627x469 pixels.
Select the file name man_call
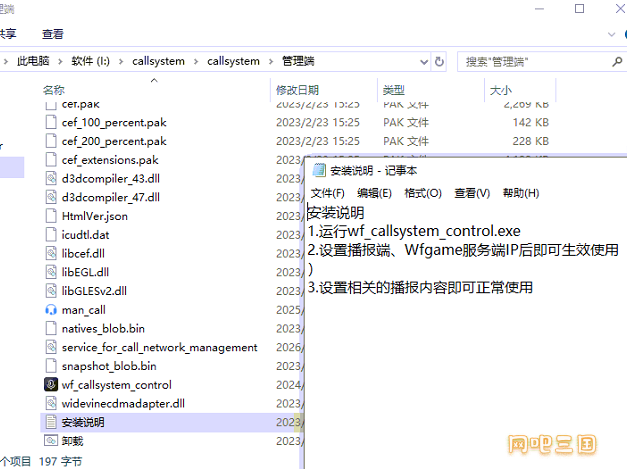[84, 310]
